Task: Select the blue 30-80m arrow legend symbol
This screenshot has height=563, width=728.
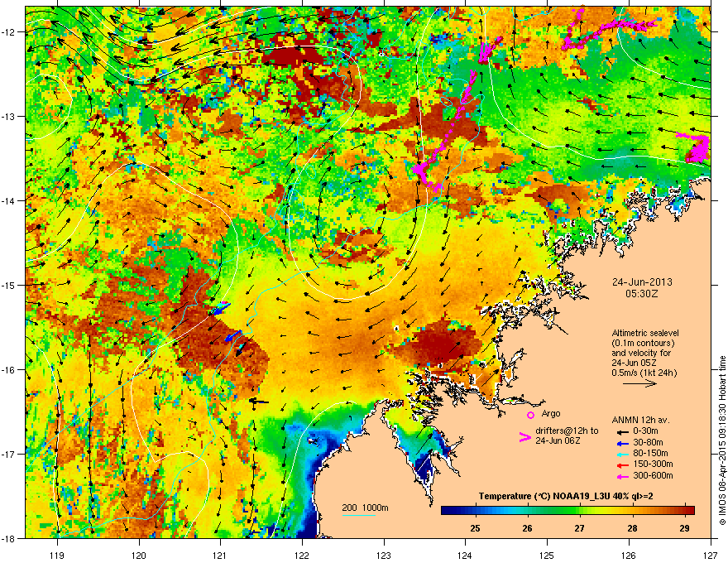Action: tap(621, 443)
